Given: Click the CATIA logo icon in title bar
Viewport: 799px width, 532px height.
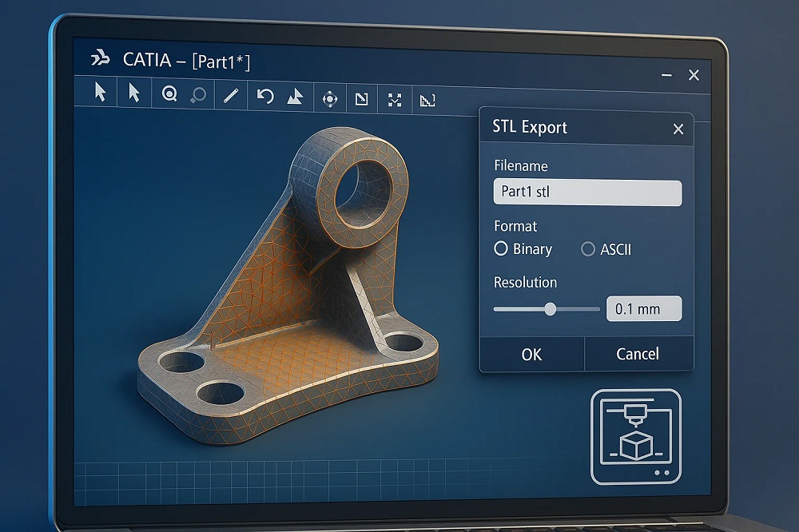Looking at the screenshot, I should pos(101,58).
